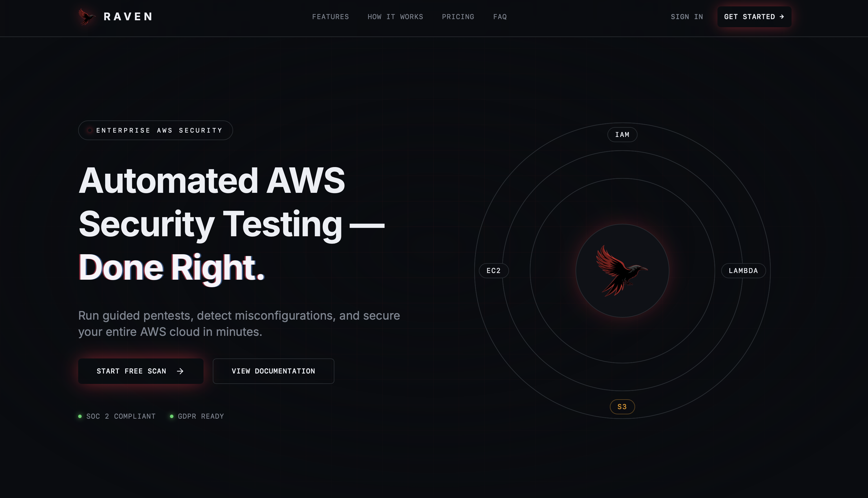The width and height of the screenshot is (868, 498).
Task: Click the 'Run guided pentests' description text
Action: (x=239, y=324)
